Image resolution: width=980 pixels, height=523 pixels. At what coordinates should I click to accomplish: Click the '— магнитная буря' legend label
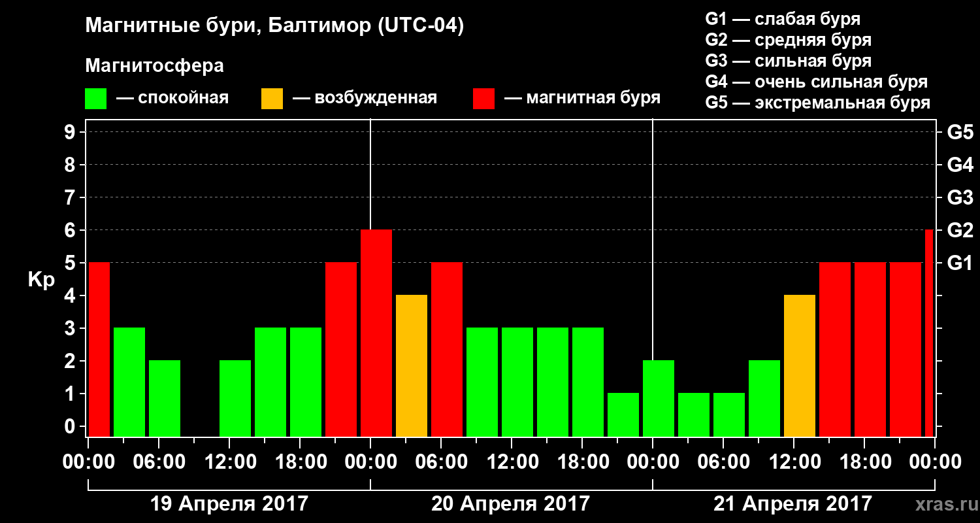(x=583, y=99)
